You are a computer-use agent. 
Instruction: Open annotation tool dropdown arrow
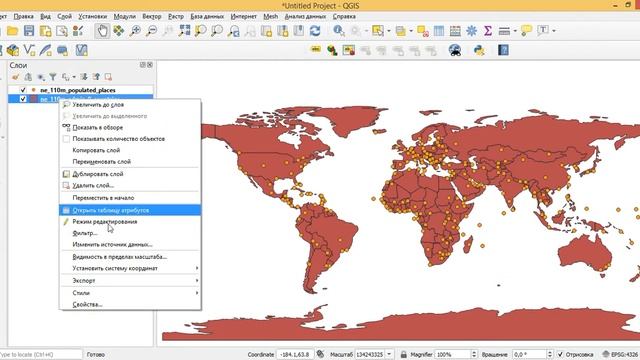pyautogui.click(x=553, y=31)
